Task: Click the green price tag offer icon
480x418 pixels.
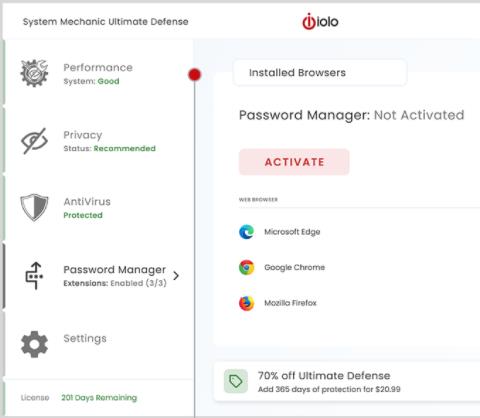Action: point(236,381)
